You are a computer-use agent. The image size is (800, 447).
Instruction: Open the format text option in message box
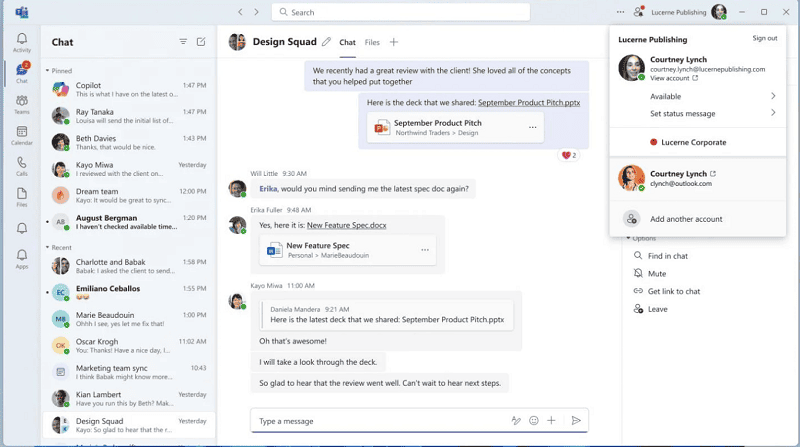(516, 420)
